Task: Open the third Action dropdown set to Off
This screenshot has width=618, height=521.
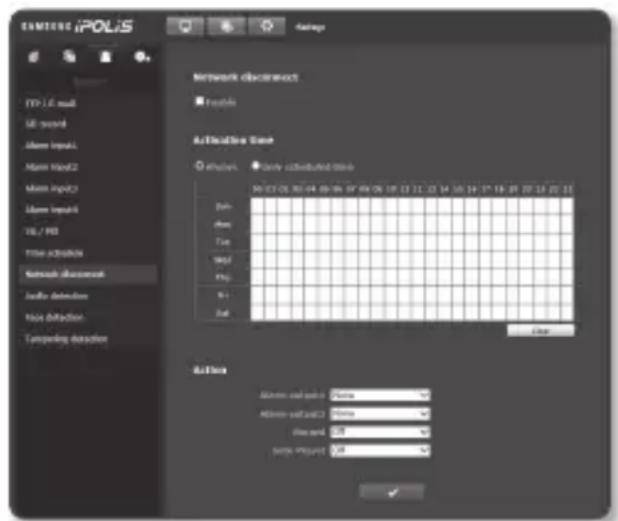Action: point(380,432)
